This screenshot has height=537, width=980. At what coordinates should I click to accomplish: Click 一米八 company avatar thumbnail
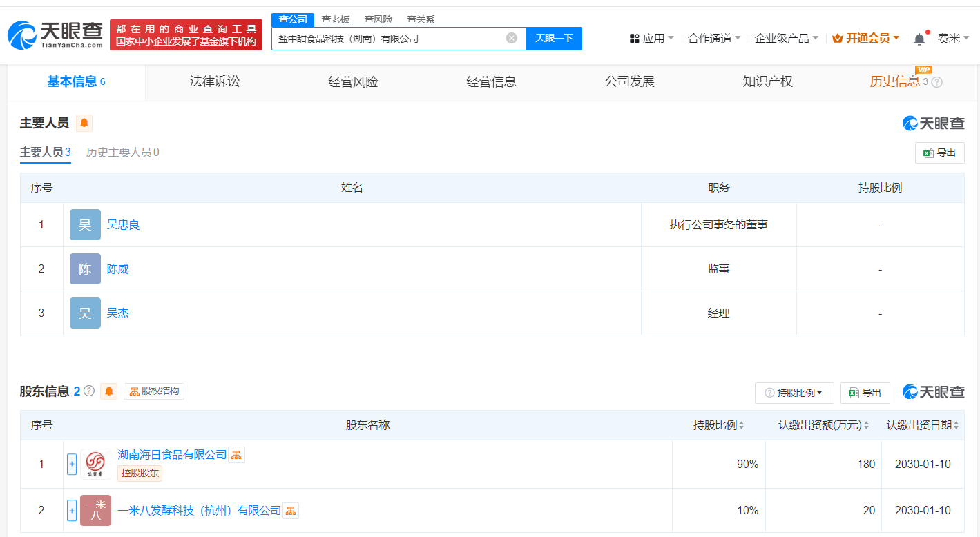pos(95,511)
